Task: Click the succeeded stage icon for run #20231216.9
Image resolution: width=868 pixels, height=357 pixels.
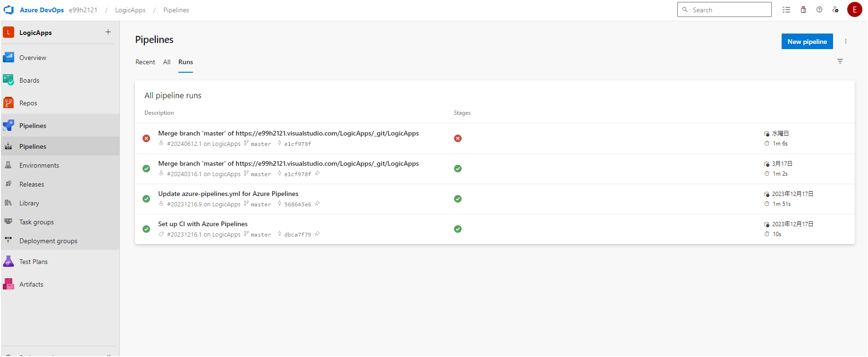Action: point(458,199)
